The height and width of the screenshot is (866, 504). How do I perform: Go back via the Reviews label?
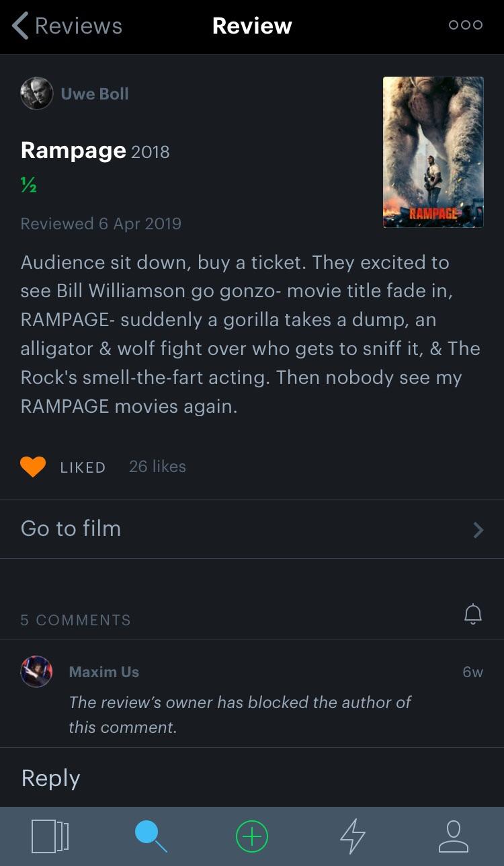click(x=77, y=26)
